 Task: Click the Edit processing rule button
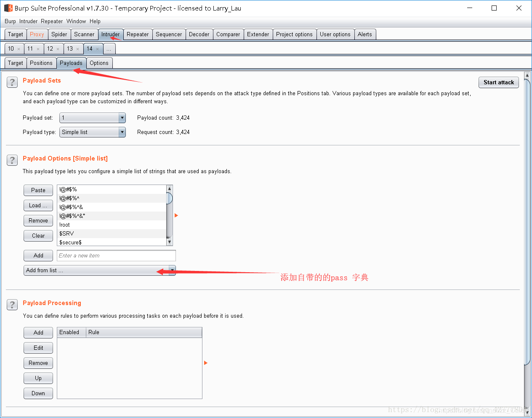[38, 348]
